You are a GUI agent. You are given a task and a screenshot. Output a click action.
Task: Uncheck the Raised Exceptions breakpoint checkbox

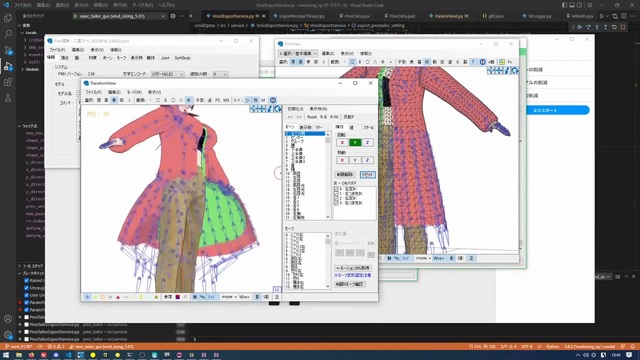(27, 280)
